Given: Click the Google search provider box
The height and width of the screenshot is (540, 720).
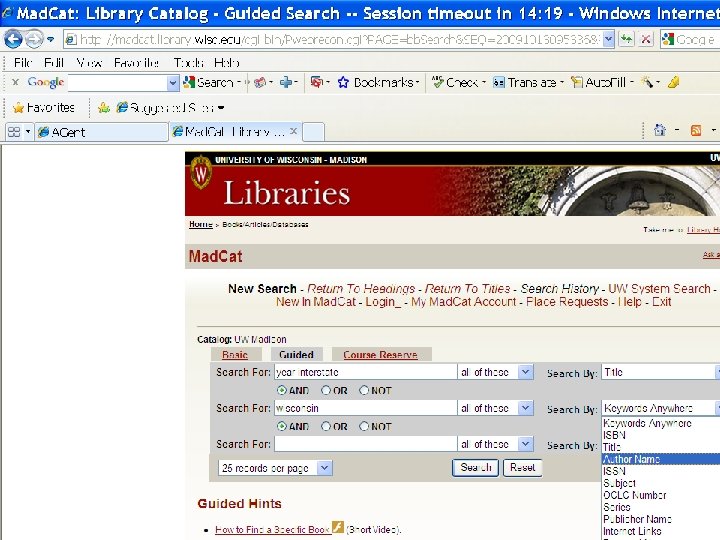Looking at the screenshot, I should tap(690, 40).
